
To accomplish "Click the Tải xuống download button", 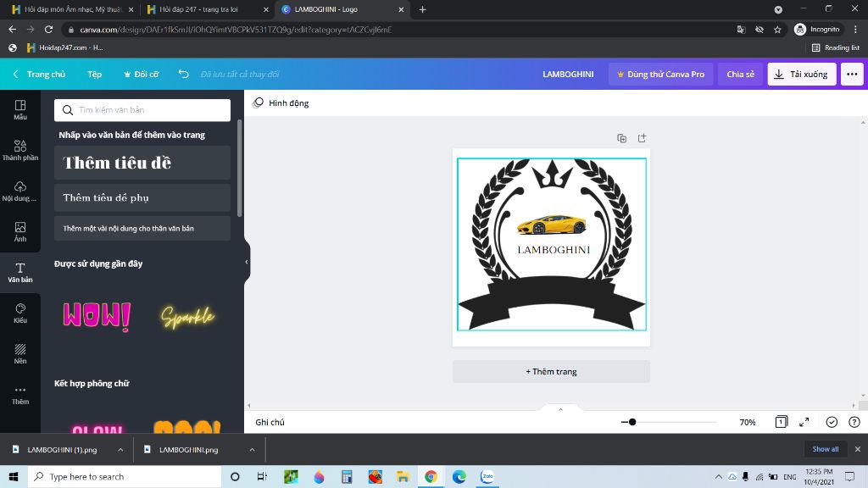I will tap(802, 75).
